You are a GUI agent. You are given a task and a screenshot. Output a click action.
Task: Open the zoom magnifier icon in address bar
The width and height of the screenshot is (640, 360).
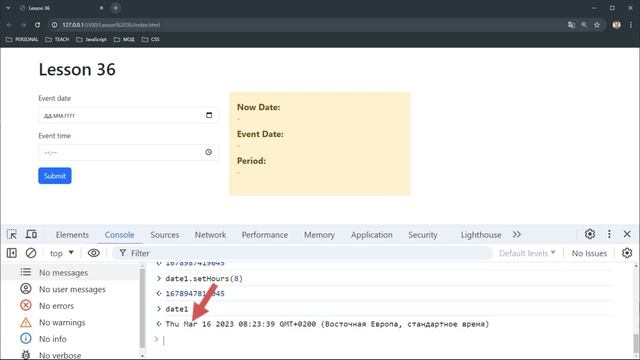(584, 25)
